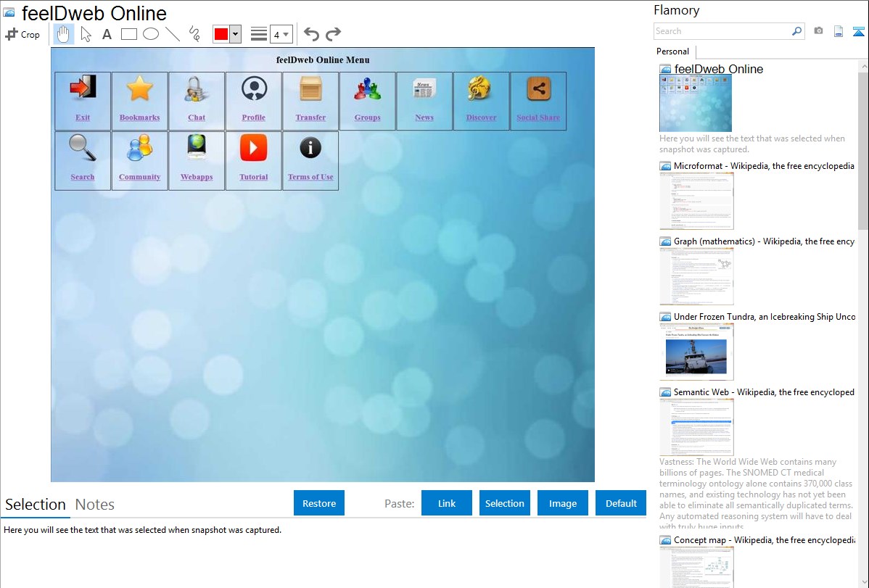
Task: Open the Graph (mathematics) snapshot thumbnail
Action: click(x=696, y=276)
